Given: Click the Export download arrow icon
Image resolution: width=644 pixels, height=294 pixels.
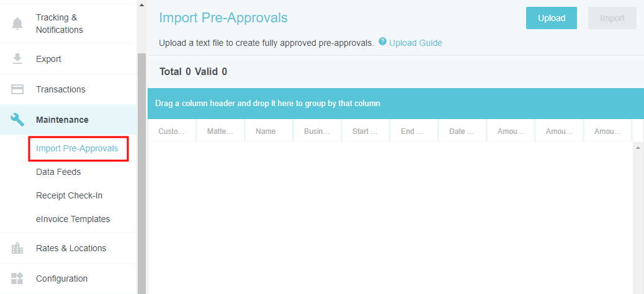Looking at the screenshot, I should pos(17,59).
